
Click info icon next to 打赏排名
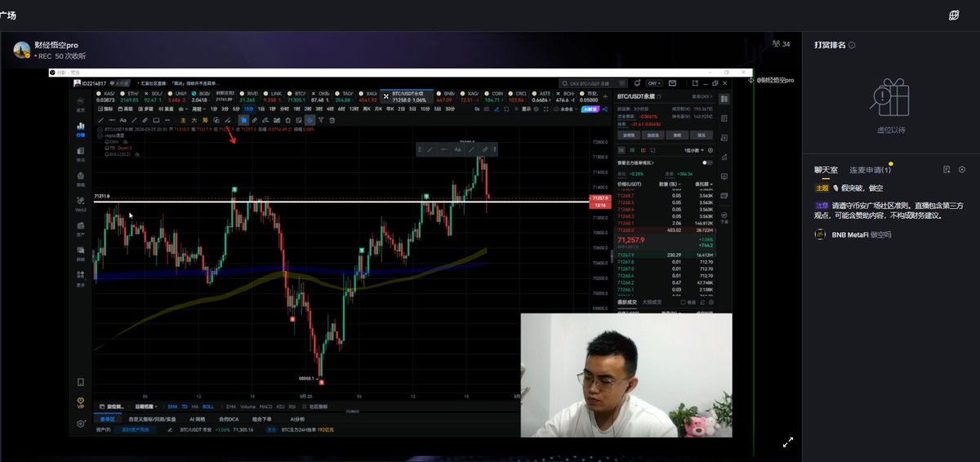pyautogui.click(x=852, y=45)
